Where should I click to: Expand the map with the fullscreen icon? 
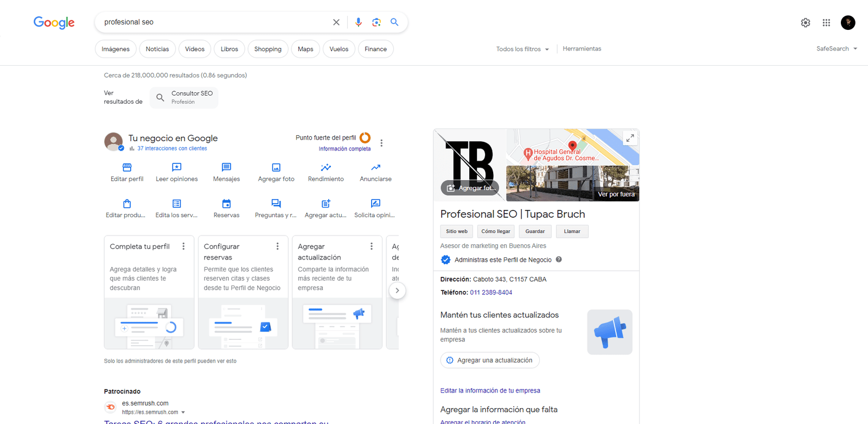click(630, 138)
